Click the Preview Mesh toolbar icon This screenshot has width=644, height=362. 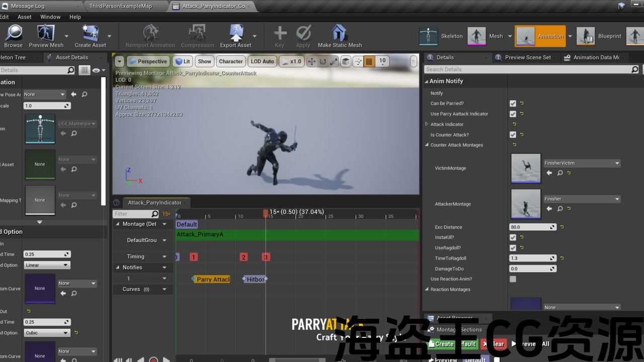pyautogui.click(x=46, y=33)
